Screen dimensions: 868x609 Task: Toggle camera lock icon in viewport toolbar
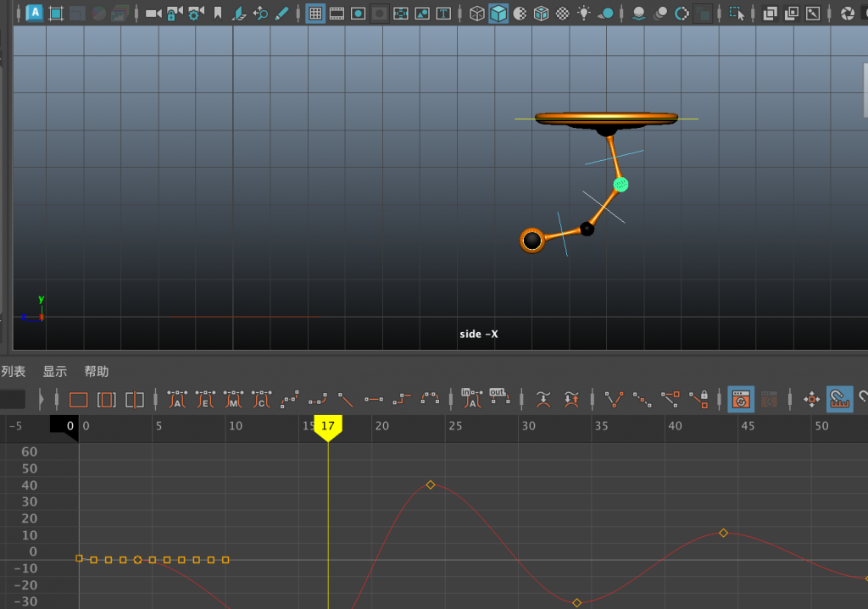[x=175, y=14]
